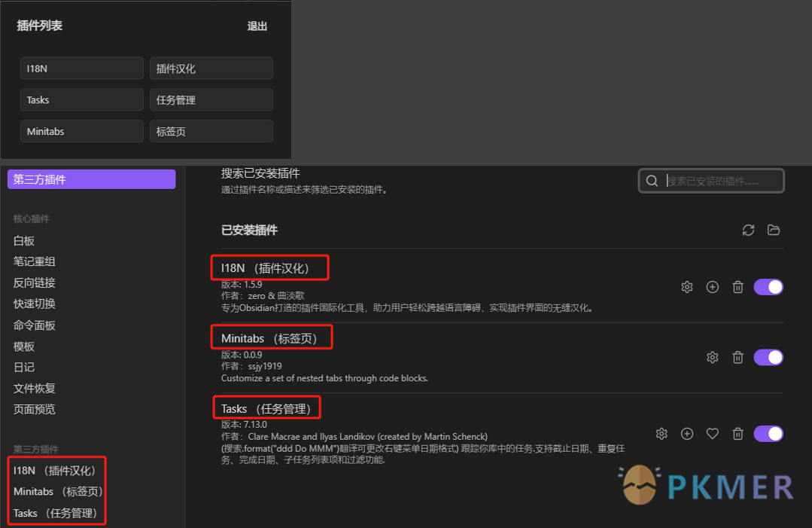Open settings for the I18N plugin
The height and width of the screenshot is (528, 812).
[686, 287]
